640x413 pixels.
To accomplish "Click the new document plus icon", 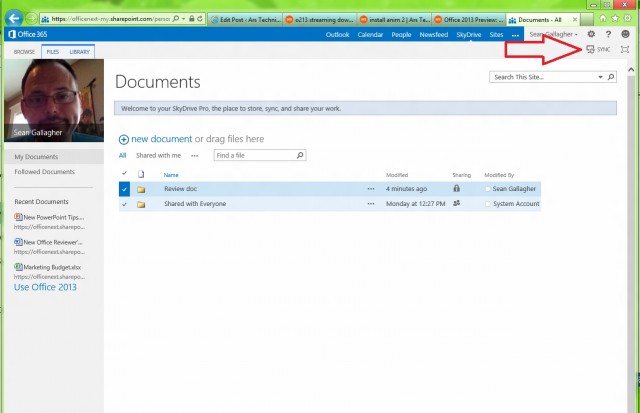I will click(x=124, y=140).
